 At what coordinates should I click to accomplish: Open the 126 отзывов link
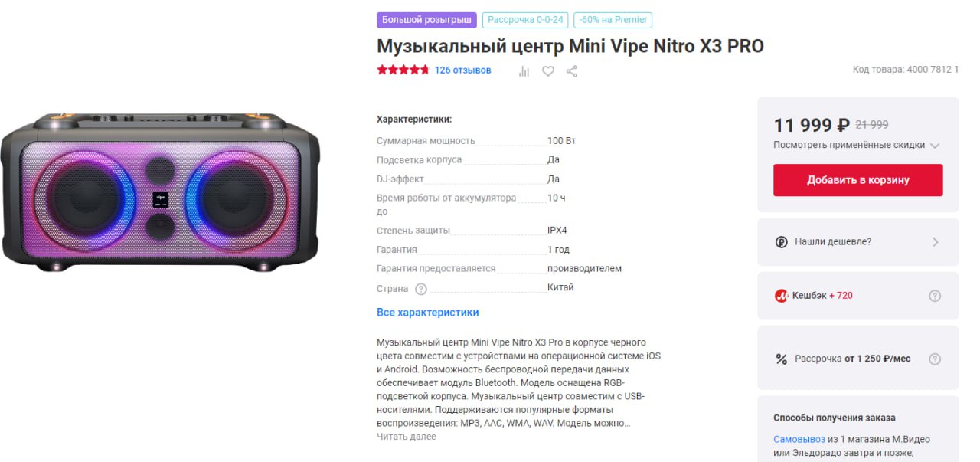pos(462,70)
